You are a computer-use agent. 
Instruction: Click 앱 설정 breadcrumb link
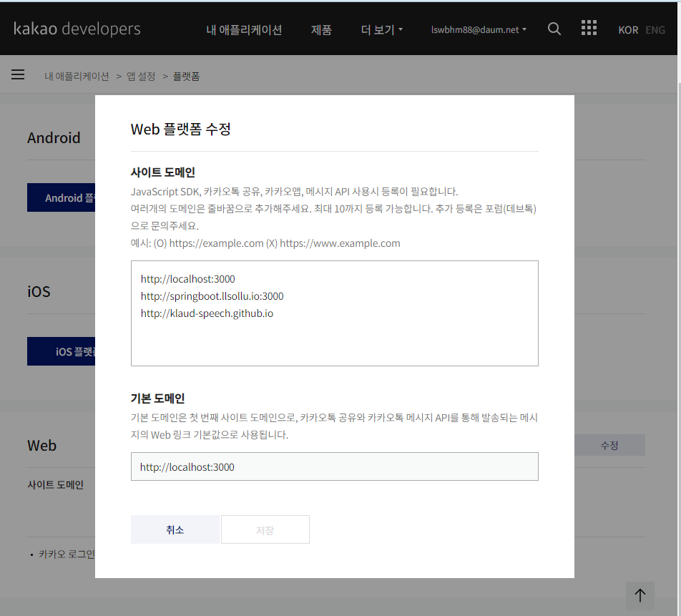pos(141,77)
